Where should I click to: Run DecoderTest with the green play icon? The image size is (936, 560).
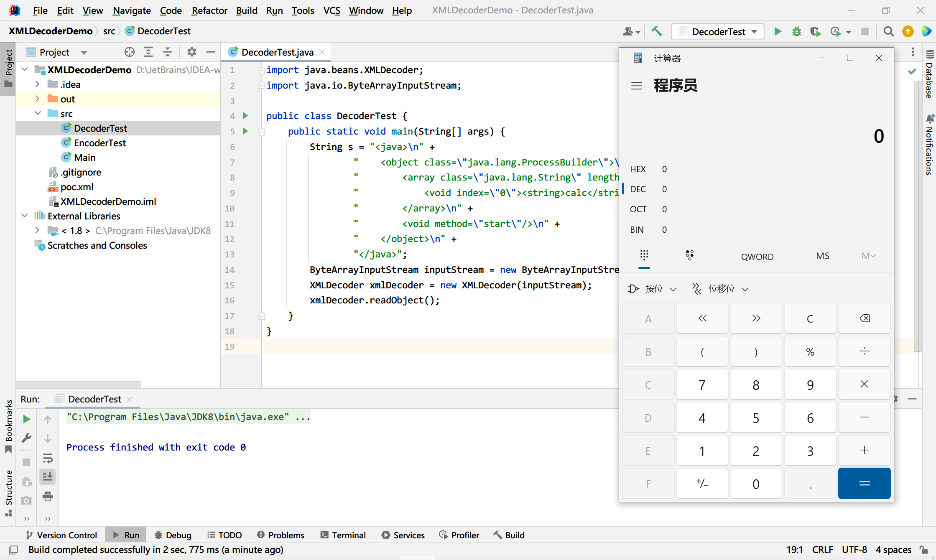778,32
